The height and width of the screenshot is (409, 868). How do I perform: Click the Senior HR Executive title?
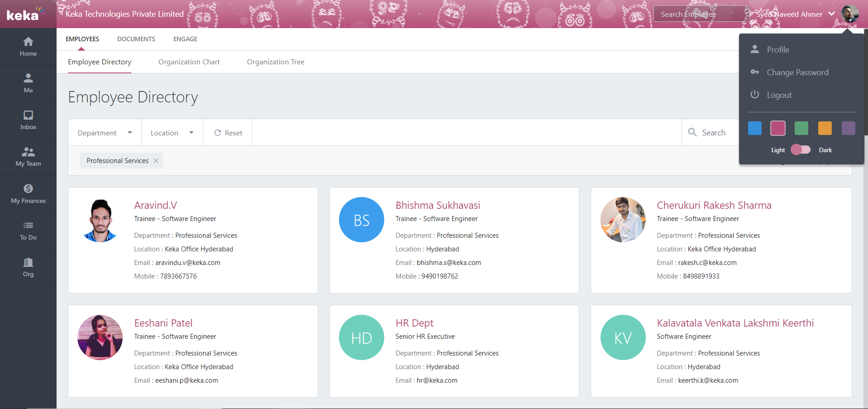pos(425,337)
